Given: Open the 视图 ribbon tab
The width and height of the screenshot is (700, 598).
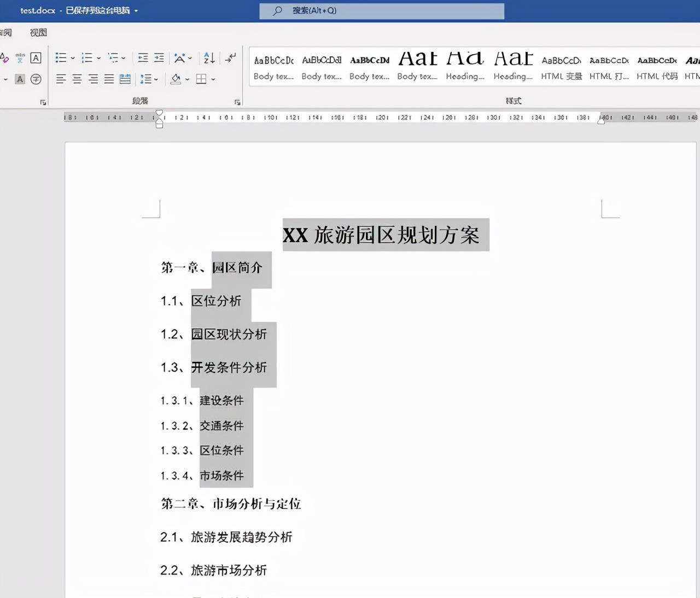Looking at the screenshot, I should (38, 33).
